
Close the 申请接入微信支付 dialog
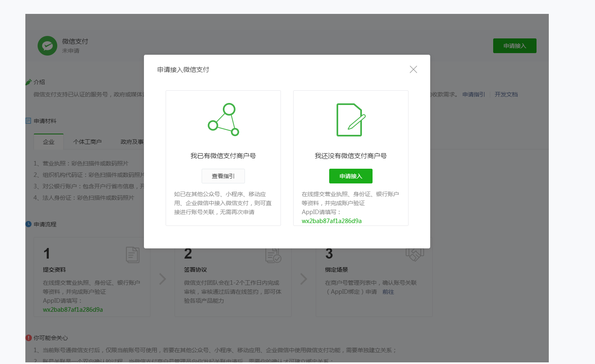[x=413, y=69]
